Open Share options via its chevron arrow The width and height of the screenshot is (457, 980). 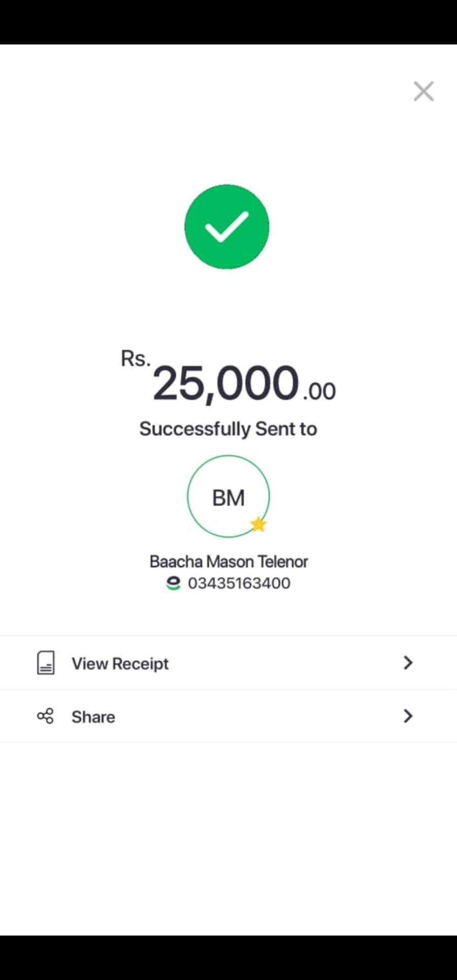pos(408,716)
